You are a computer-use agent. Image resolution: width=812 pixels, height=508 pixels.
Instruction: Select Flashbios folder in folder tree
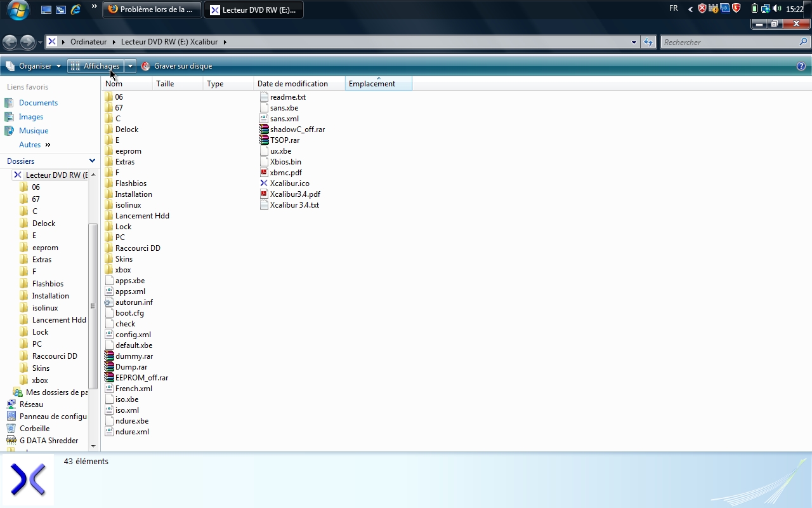tap(48, 284)
